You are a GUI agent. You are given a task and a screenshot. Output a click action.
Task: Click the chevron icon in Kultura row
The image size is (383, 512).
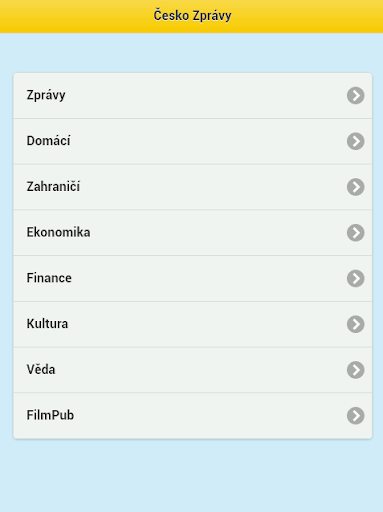tap(355, 324)
